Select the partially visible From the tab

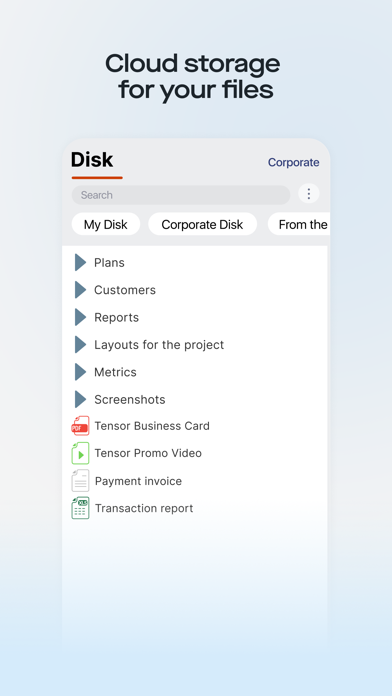click(x=298, y=224)
